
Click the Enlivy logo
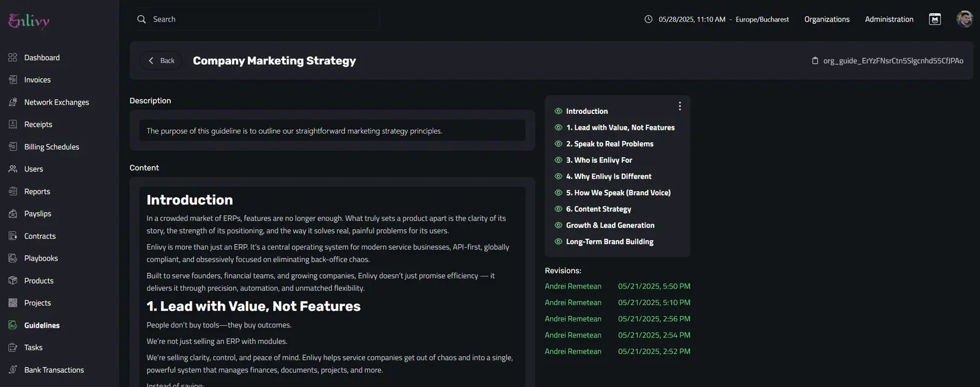(x=29, y=21)
